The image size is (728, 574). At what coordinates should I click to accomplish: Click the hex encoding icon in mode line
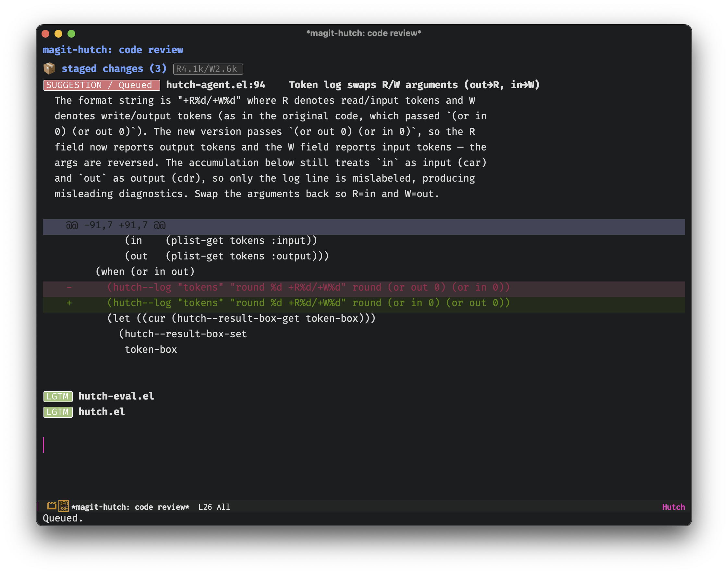point(64,507)
